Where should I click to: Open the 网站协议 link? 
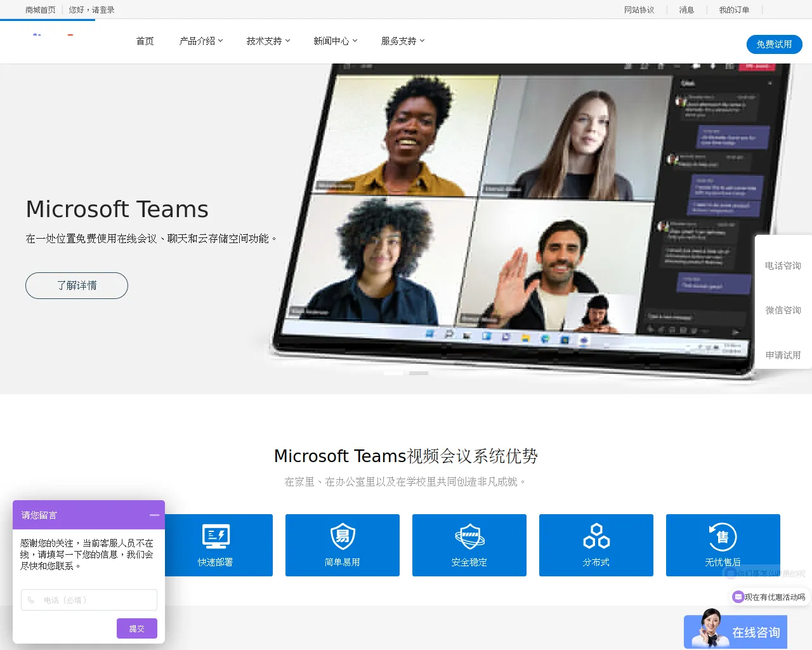point(639,10)
